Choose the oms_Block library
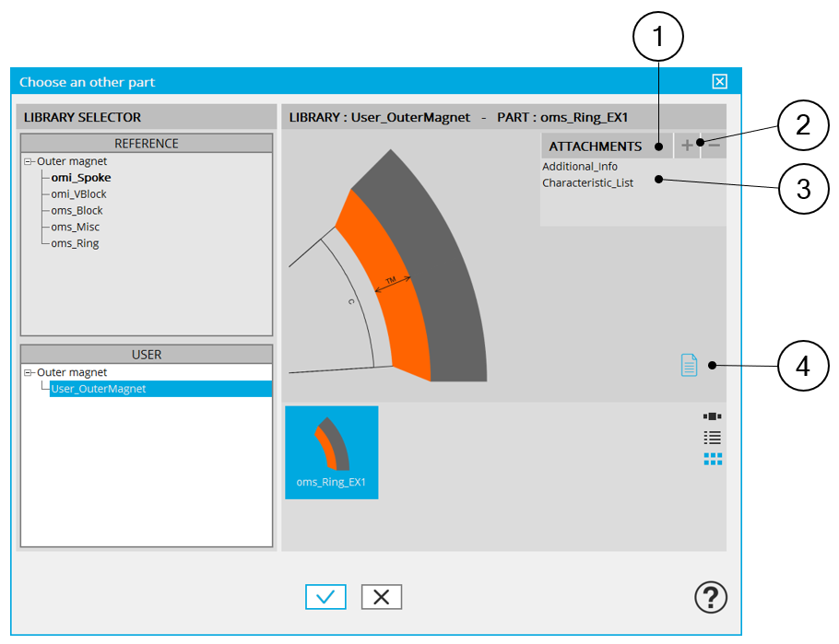Screen dimensions: 839x644 point(77,211)
